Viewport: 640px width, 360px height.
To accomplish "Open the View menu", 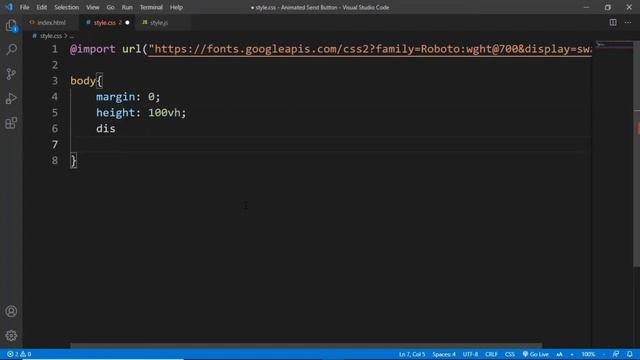I will [93, 7].
